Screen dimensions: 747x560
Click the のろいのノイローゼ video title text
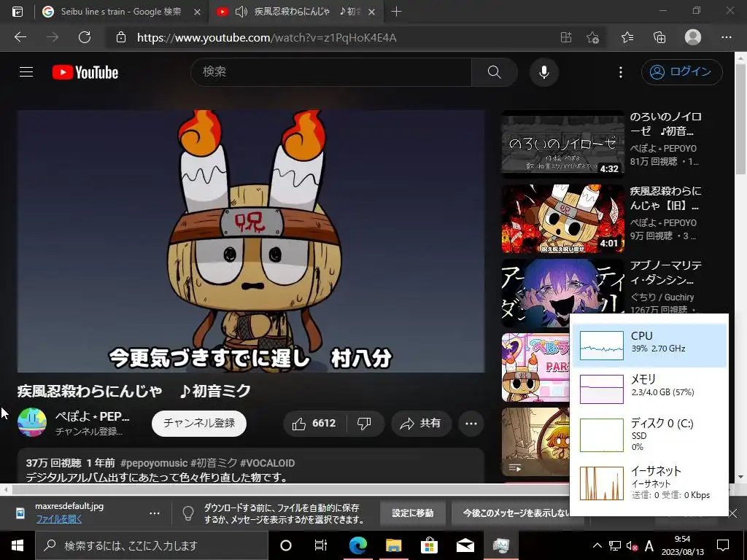click(665, 124)
